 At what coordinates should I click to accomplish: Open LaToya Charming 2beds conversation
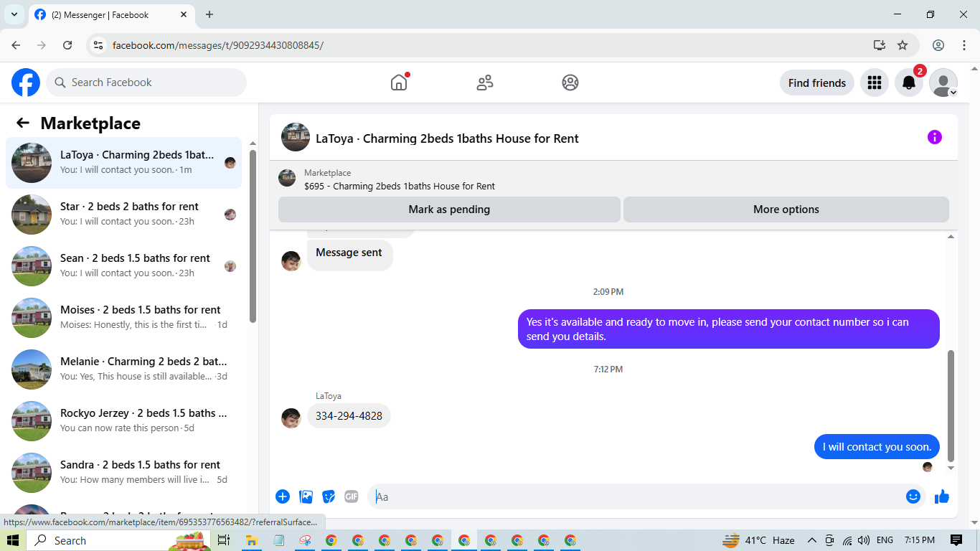[x=123, y=163]
